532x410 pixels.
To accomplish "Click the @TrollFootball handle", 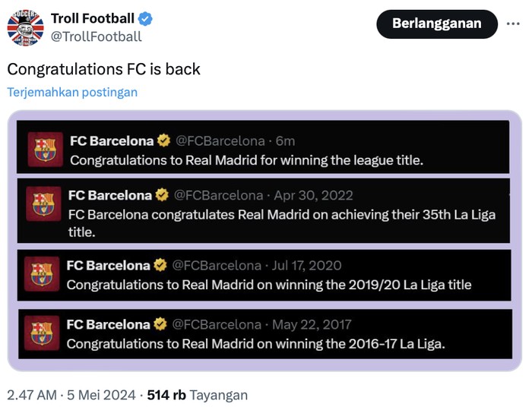I will 96,36.
